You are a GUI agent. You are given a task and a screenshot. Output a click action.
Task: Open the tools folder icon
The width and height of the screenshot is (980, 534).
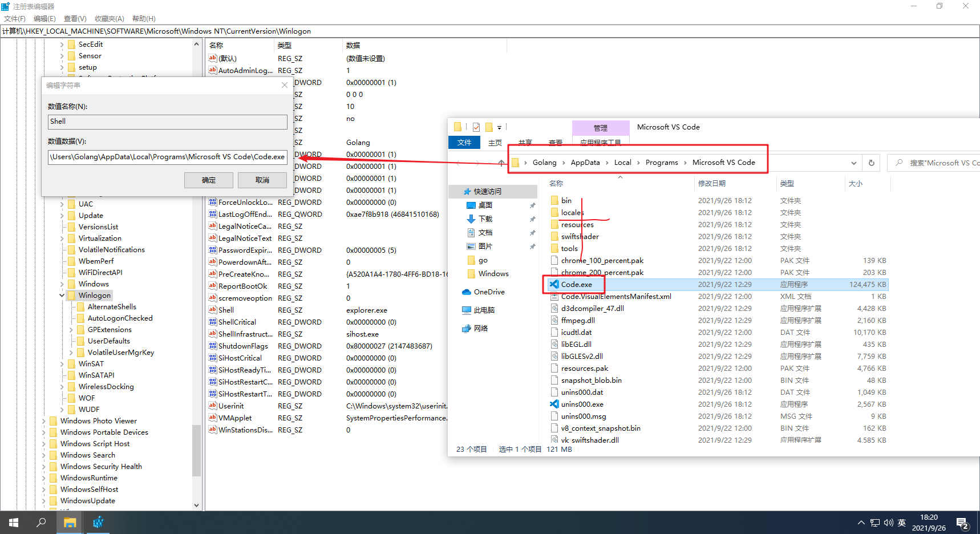(554, 248)
